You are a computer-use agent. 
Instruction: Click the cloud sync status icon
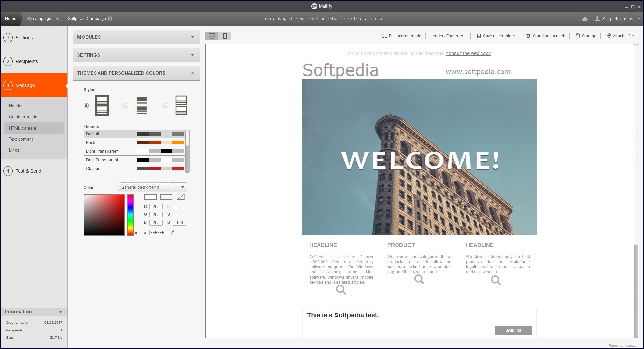pos(584,19)
